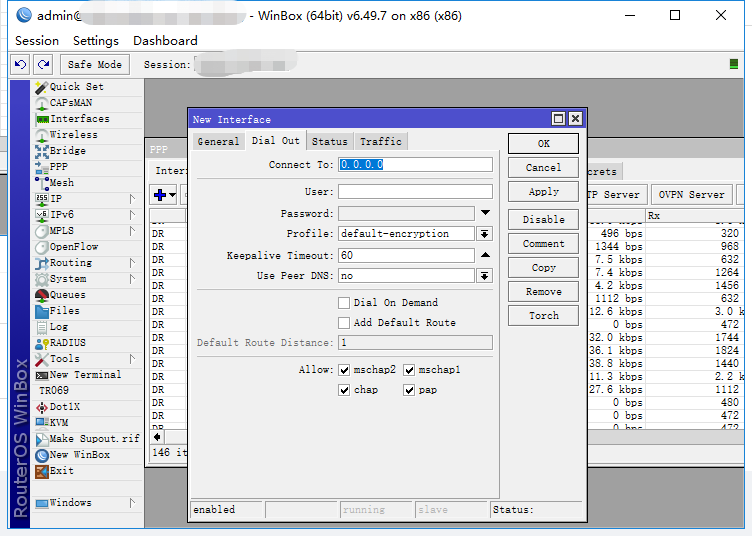Open New Terminal from the sidebar
The height and width of the screenshot is (536, 752).
click(x=85, y=375)
